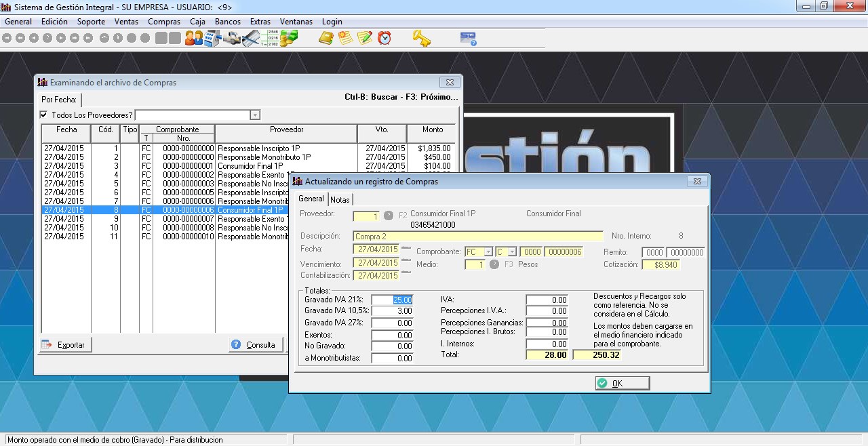The image size is (868, 446).
Task: Open the brown address book icon
Action: coord(326,38)
